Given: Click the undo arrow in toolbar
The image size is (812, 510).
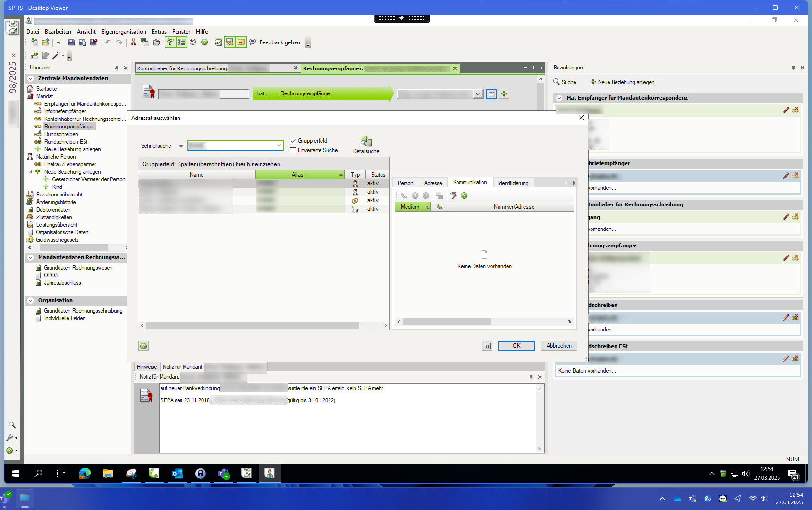Looking at the screenshot, I should [108, 42].
